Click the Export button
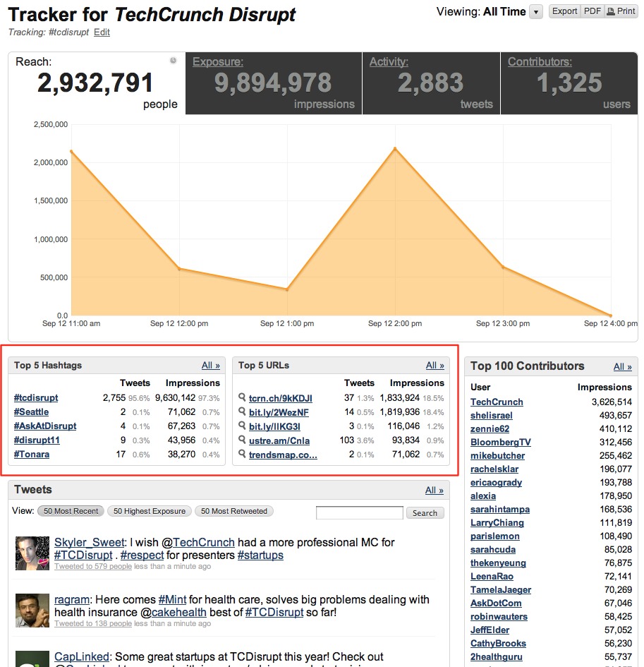 tap(564, 11)
